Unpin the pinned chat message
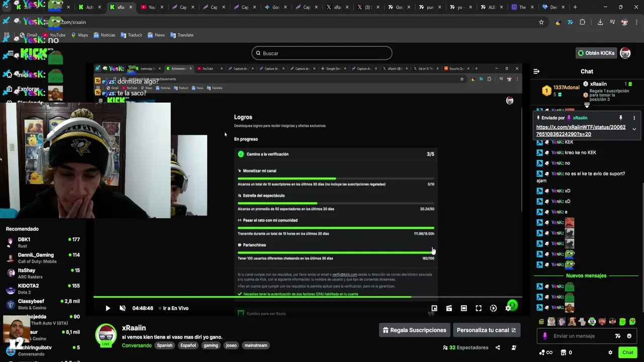 tap(621, 118)
